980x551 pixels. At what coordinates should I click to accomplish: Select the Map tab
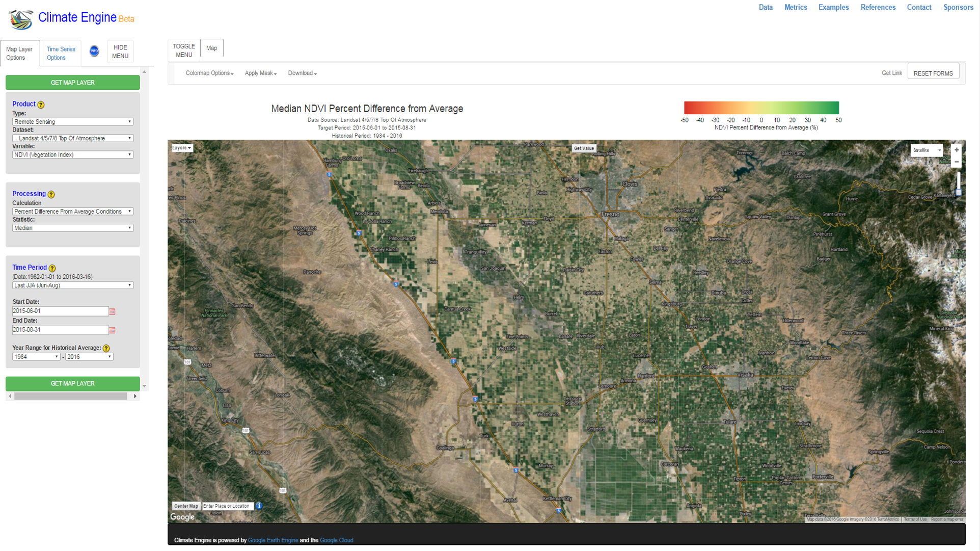[211, 48]
